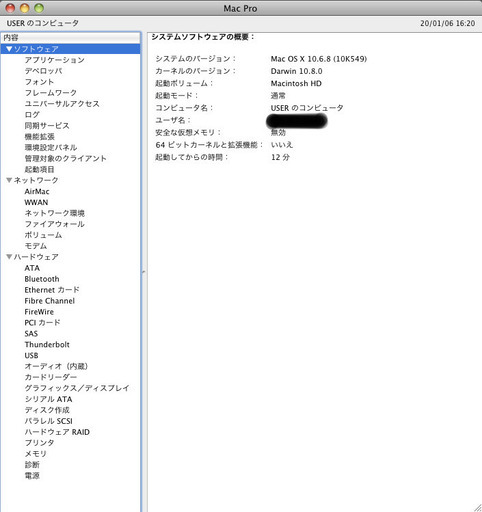Select プリンタ in the sidebar
The height and width of the screenshot is (512, 482).
pyautogui.click(x=39, y=443)
